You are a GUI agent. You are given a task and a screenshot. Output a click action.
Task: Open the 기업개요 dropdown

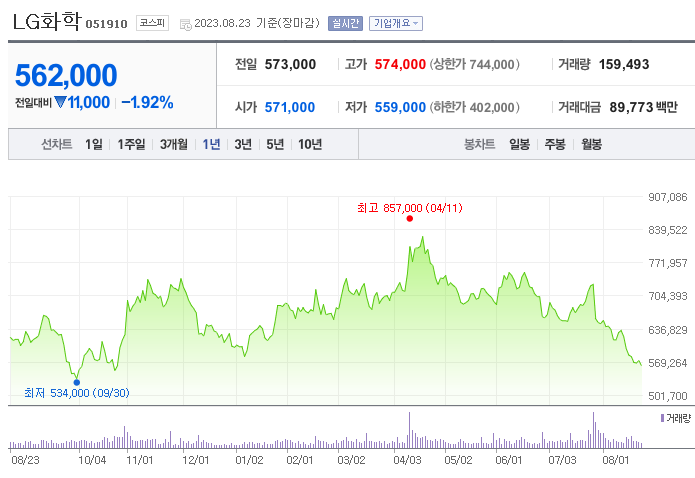click(396, 24)
